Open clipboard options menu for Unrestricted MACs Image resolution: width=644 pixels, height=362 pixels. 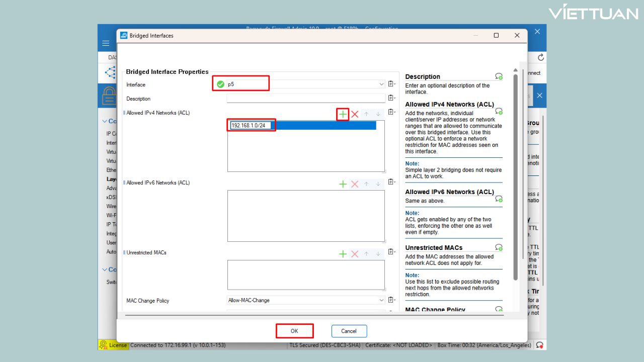point(391,253)
